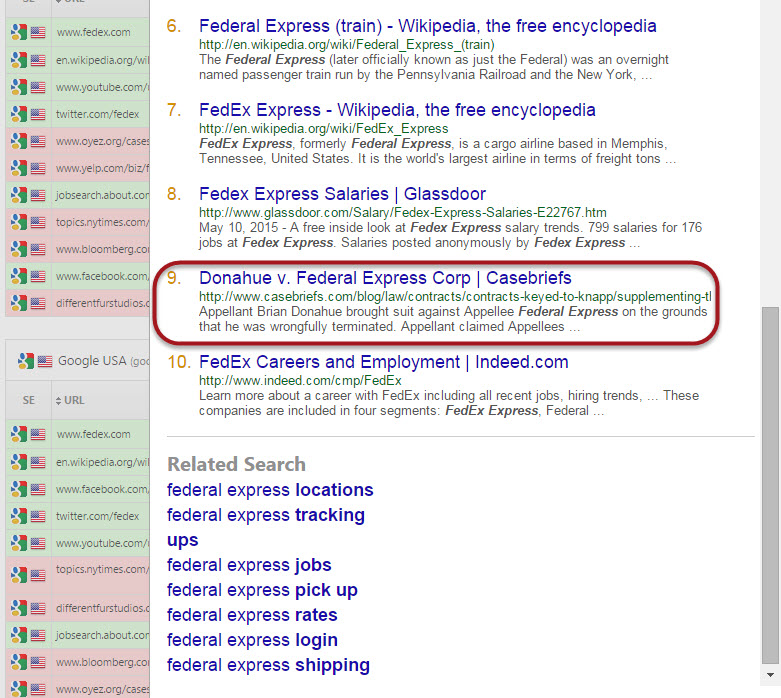Select related search 'federal express login'
This screenshot has height=698, width=781.
pyautogui.click(x=252, y=640)
